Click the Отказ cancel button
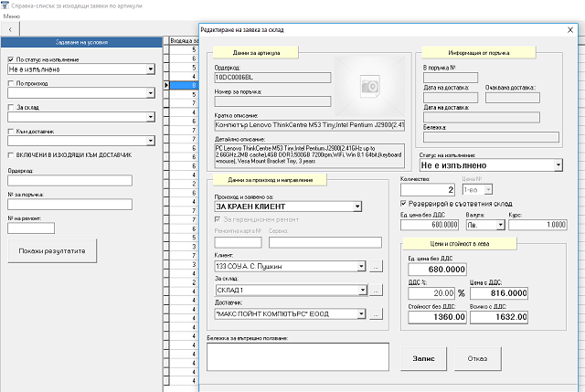This screenshot has width=585, height=392. point(477,358)
